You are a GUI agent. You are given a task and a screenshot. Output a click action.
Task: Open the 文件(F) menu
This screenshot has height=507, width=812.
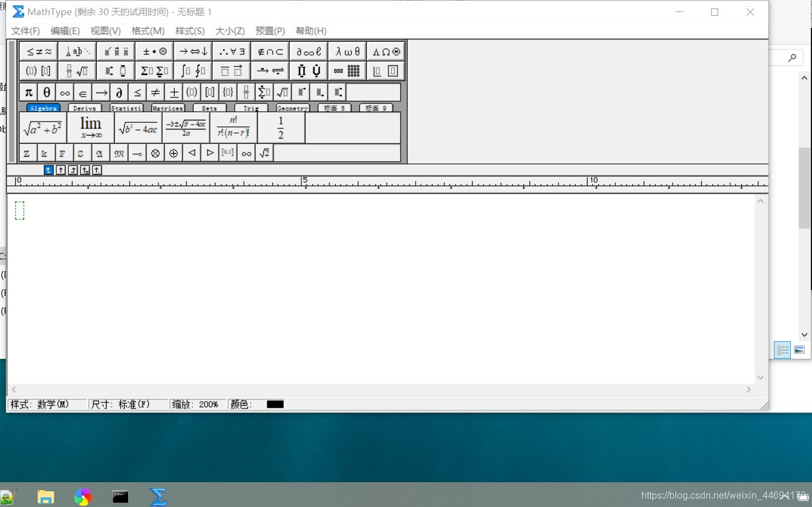(25, 31)
